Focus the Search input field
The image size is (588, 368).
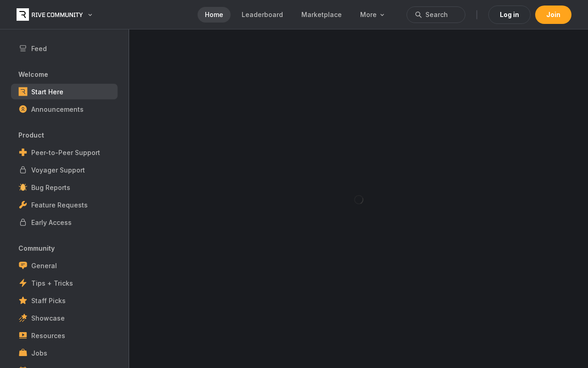(436, 15)
